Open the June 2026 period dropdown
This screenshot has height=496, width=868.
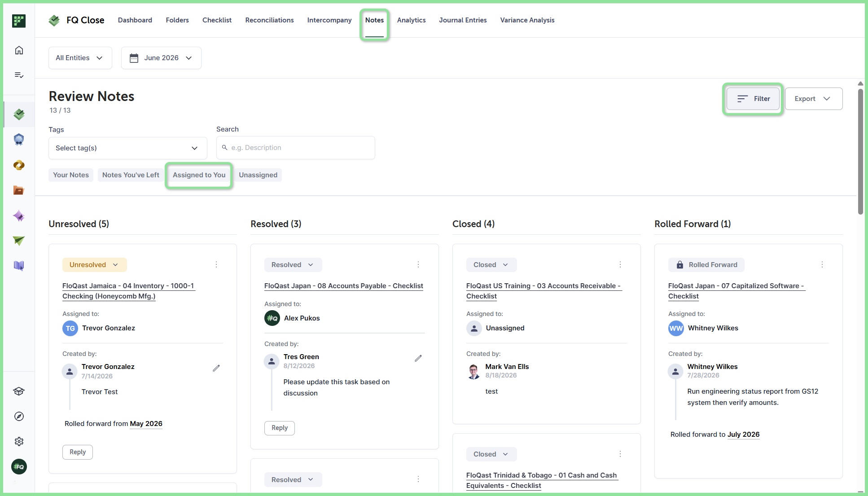[x=161, y=58]
